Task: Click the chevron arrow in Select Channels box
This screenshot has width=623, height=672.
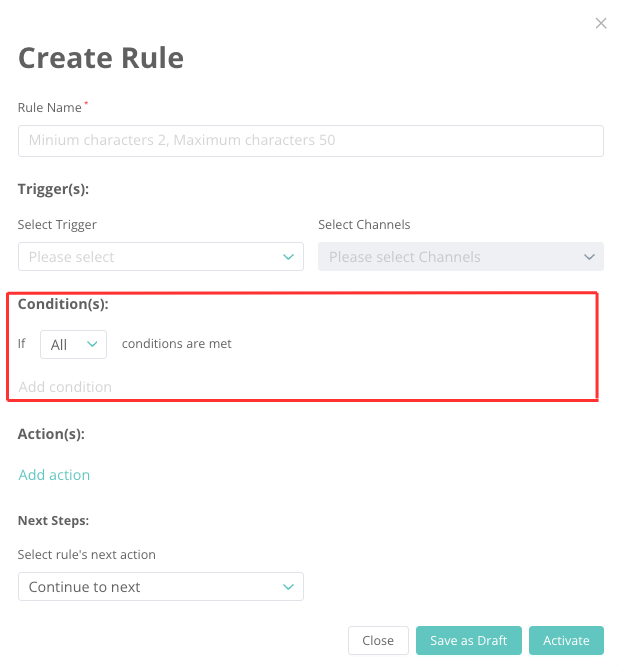Action: (589, 257)
